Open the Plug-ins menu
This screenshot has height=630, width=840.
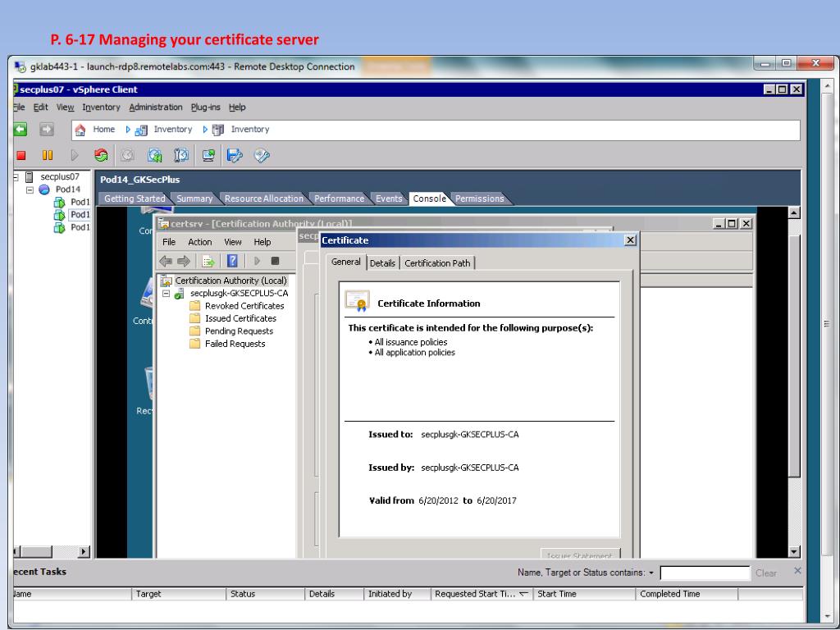coord(206,107)
